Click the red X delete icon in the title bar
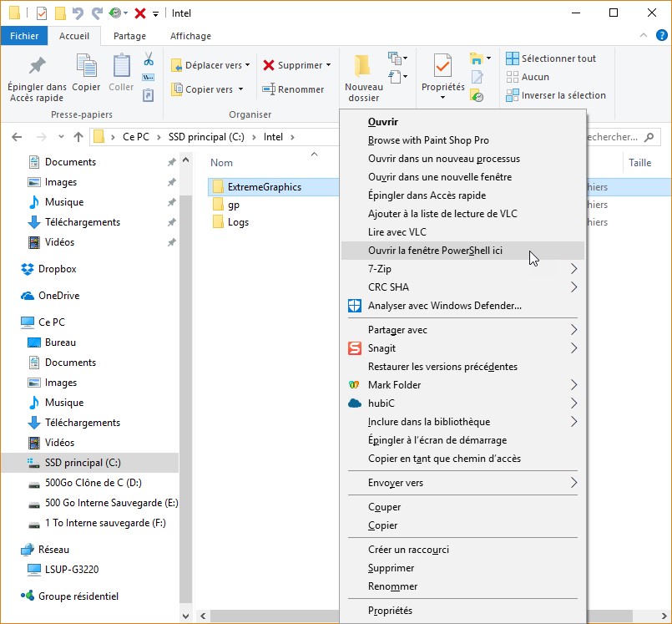The image size is (672, 624). 140,13
